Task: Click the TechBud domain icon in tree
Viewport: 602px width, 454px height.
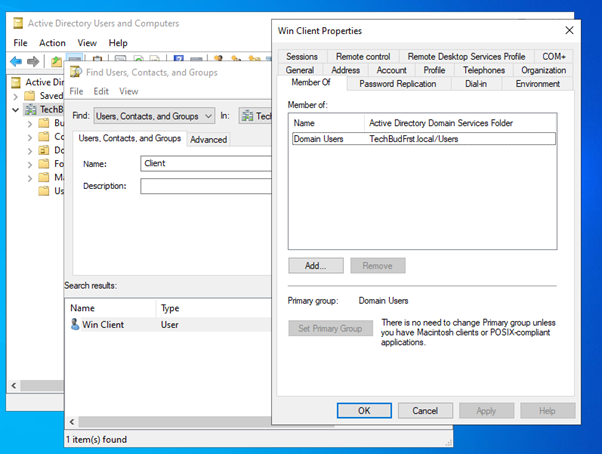Action: click(x=31, y=109)
